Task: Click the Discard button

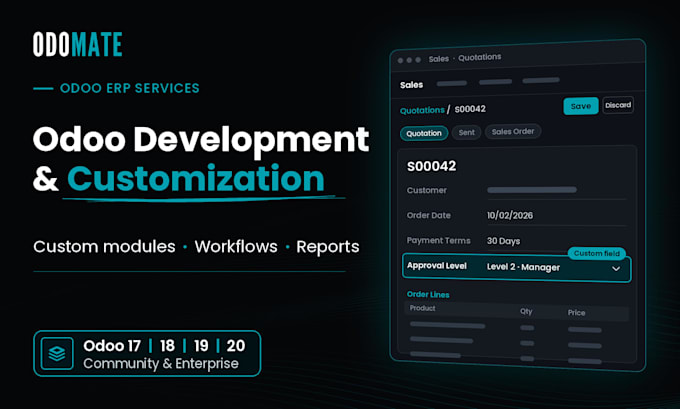Action: tap(618, 105)
